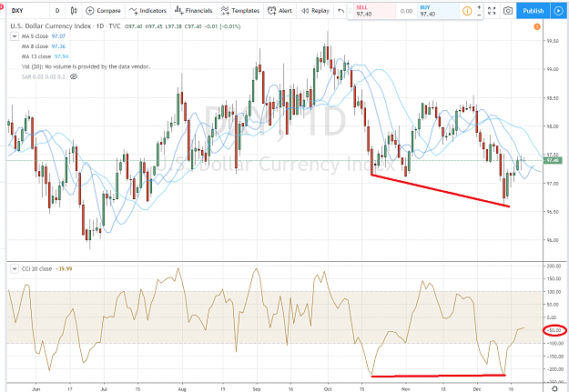Increase quantity with the plus stepper
569x392 pixels.
click(x=479, y=7)
